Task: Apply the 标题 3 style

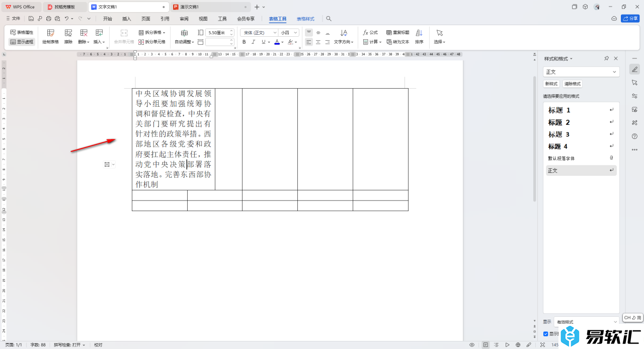Action: click(x=581, y=134)
